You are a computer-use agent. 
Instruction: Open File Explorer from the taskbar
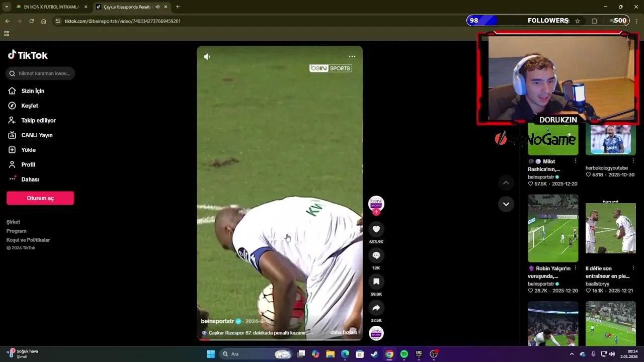click(x=330, y=354)
